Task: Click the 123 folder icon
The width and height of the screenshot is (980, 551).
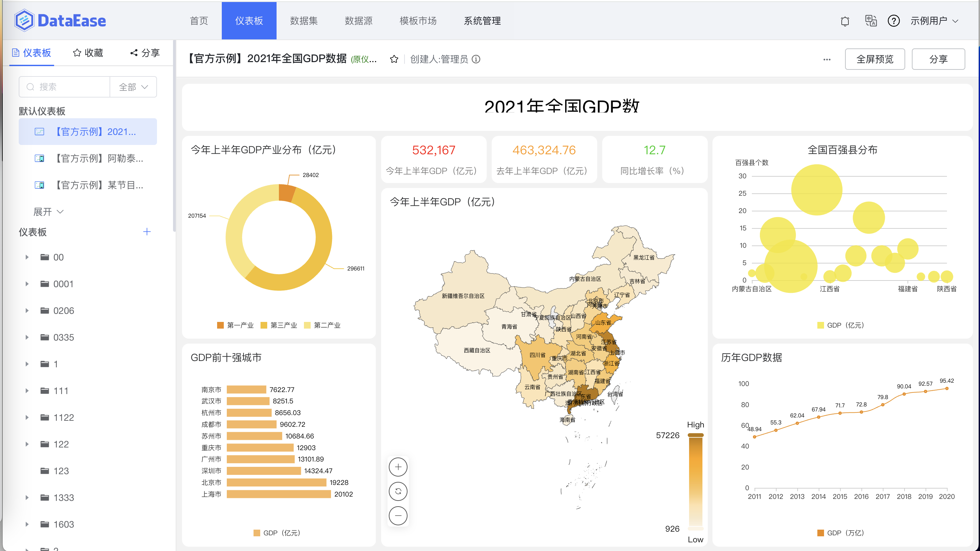Action: pos(45,471)
